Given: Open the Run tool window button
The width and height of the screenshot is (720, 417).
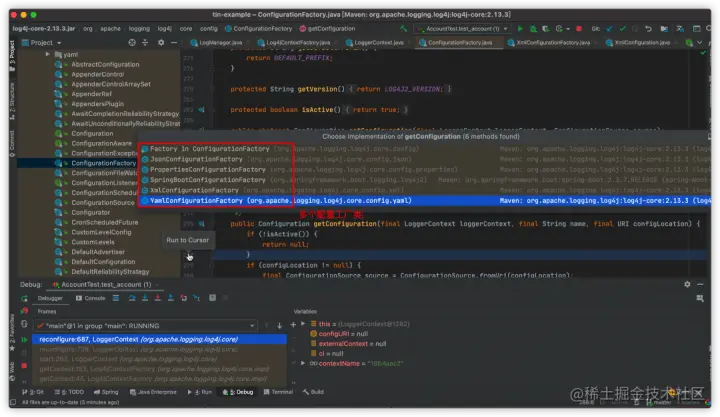Looking at the screenshot, I should click(x=200, y=392).
